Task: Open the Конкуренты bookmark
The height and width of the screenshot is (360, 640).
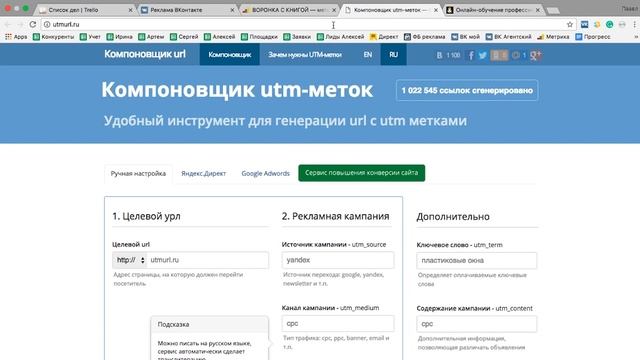Action: 53,37
